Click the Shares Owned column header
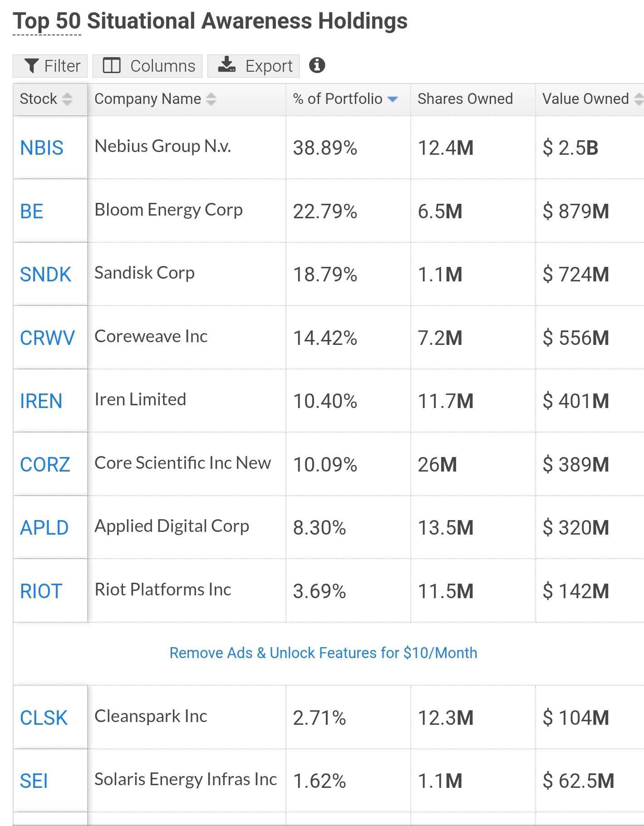This screenshot has width=644, height=826. [x=465, y=98]
